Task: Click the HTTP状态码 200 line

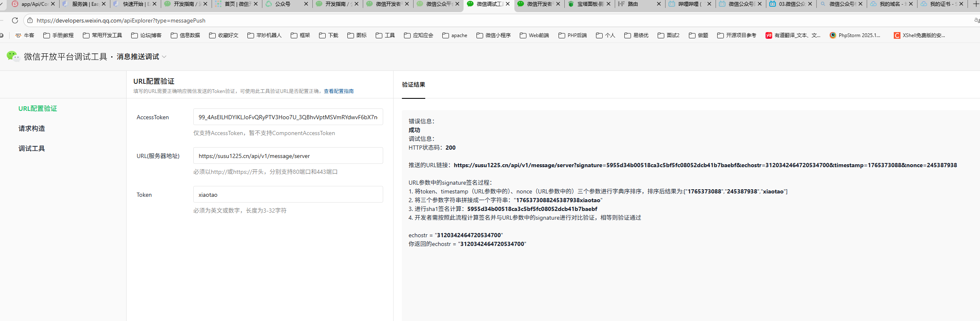Action: click(432, 148)
